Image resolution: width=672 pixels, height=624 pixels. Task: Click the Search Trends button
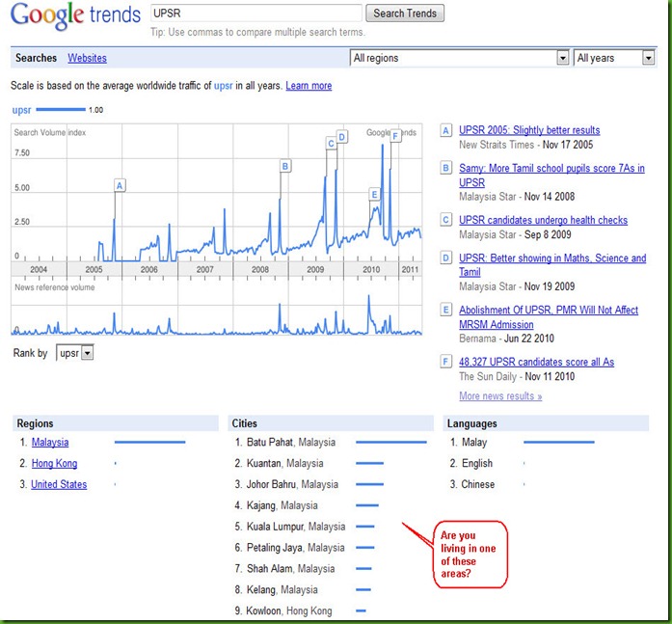(405, 14)
